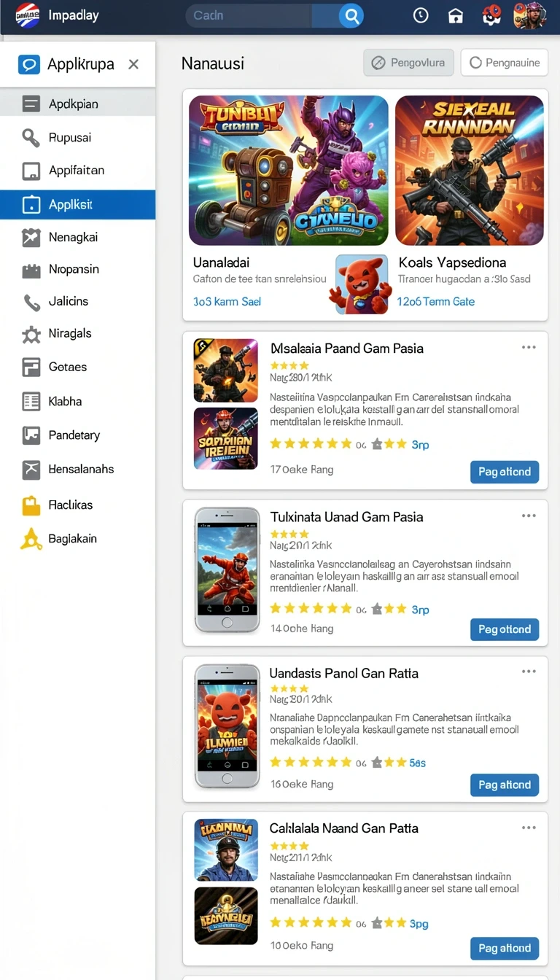The image size is (560, 980).
Task: Open Appifaitan in the sidebar
Action: point(77,171)
